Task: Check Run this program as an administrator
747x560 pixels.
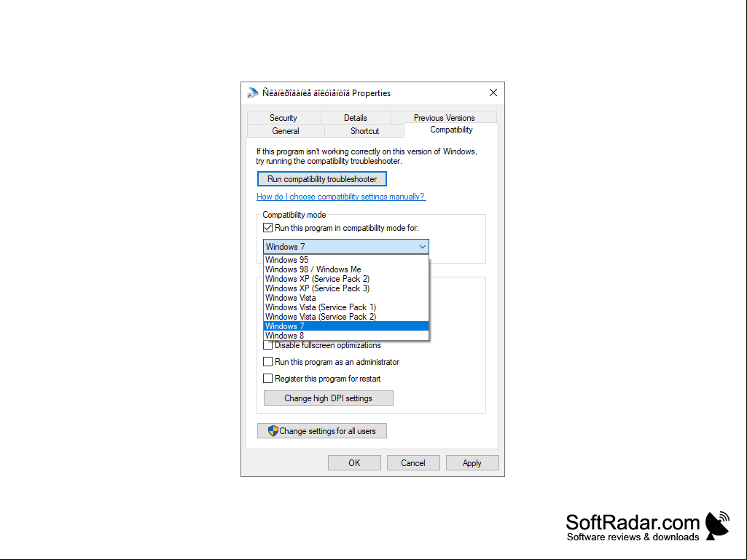Action: coord(267,362)
